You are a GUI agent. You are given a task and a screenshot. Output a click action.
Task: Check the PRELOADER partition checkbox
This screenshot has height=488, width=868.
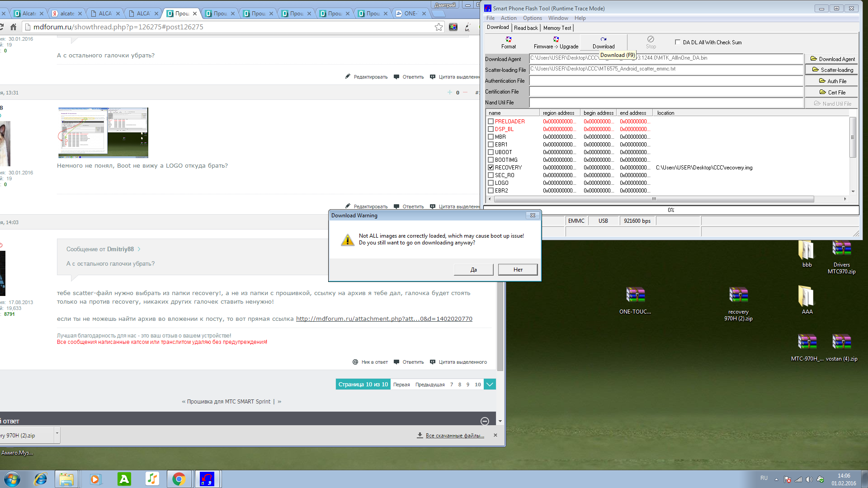(x=491, y=122)
